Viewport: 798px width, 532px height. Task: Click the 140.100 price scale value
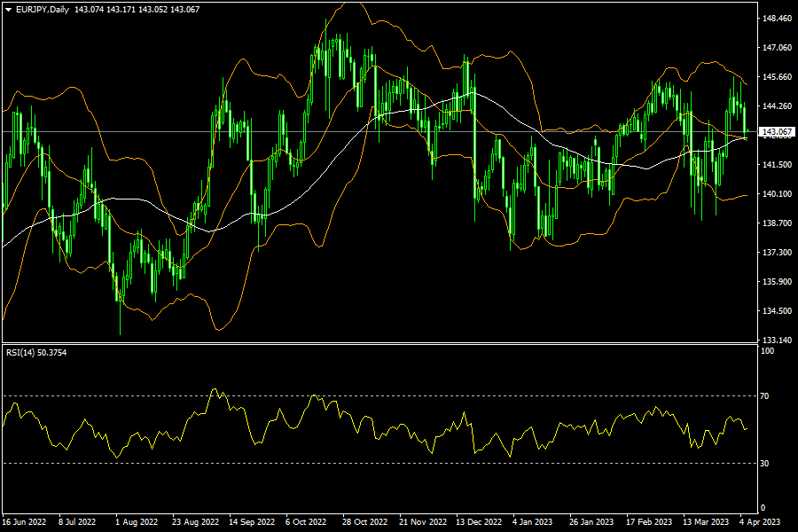click(777, 193)
